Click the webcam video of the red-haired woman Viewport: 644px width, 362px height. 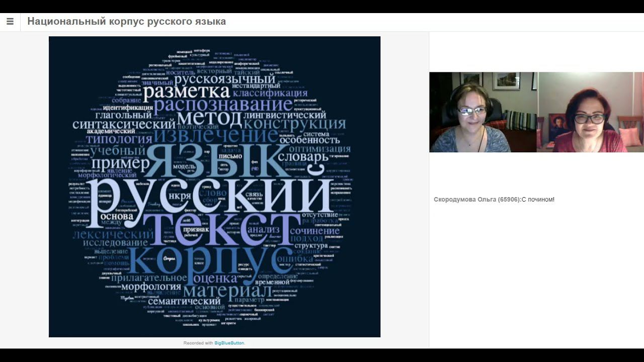point(591,112)
